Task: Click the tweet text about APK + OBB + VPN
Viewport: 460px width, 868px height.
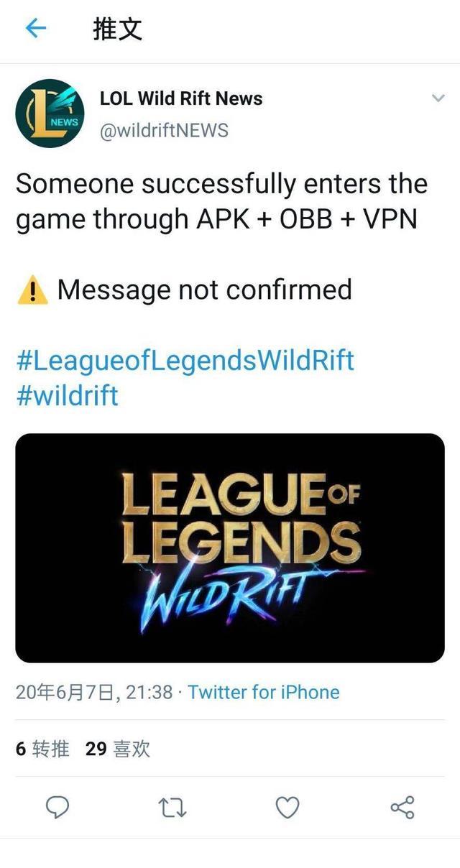Action: point(221,202)
